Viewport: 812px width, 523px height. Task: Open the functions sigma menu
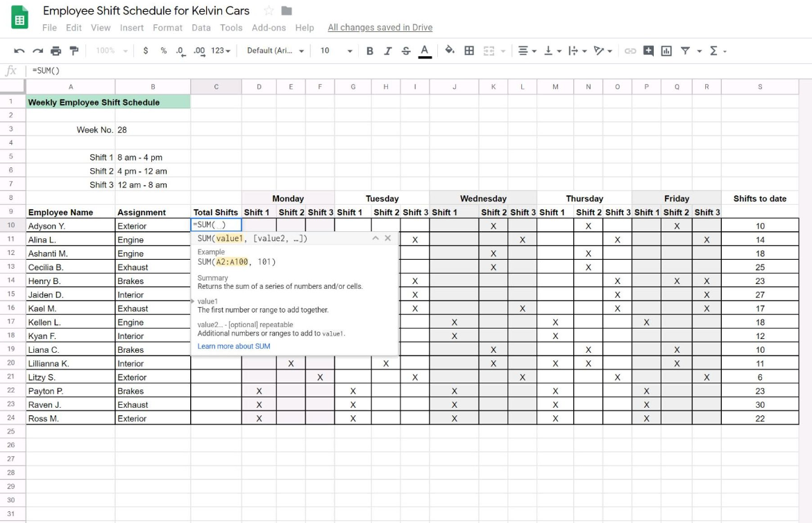717,51
